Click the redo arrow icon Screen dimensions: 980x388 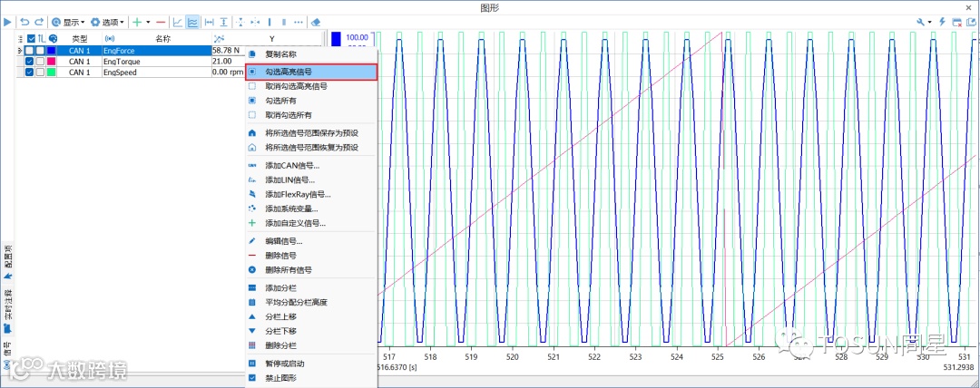tap(39, 22)
